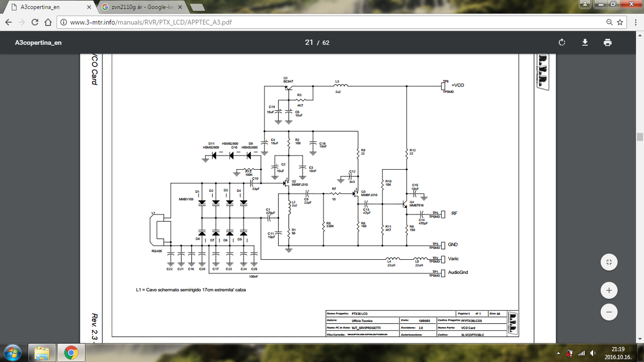644x362 pixels.
Task: Zoom out of the PDF
Action: pyautogui.click(x=609, y=312)
